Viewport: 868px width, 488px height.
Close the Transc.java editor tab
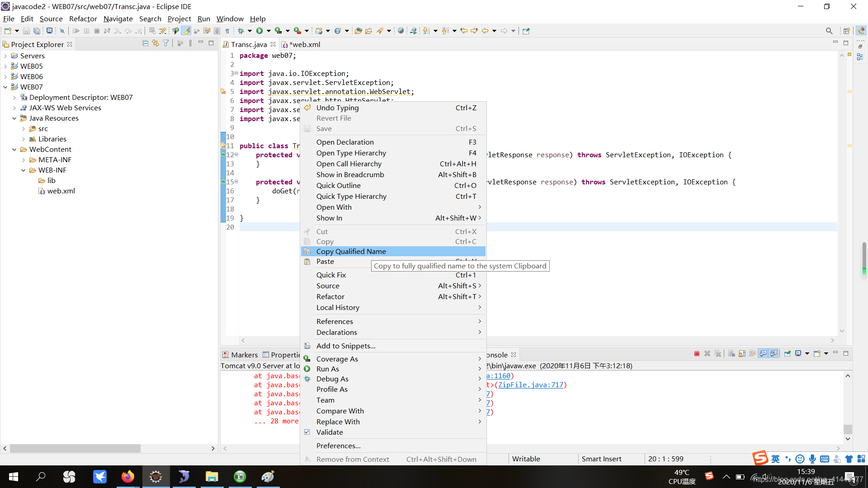(x=273, y=44)
